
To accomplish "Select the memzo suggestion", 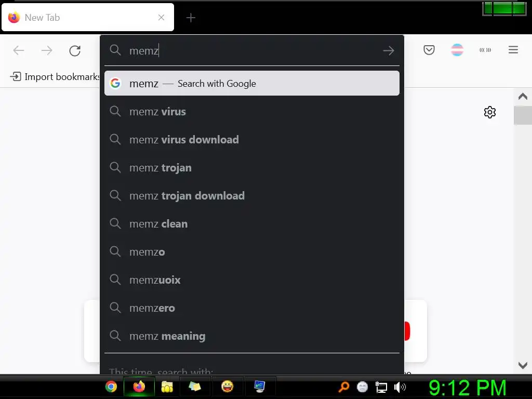I will coord(252,252).
